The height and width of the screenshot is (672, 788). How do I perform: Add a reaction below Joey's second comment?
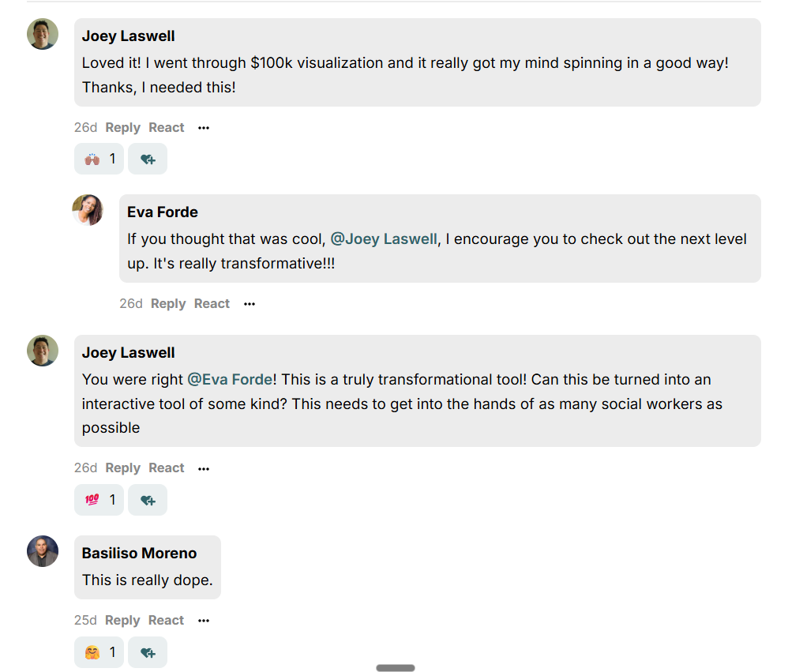(x=148, y=500)
